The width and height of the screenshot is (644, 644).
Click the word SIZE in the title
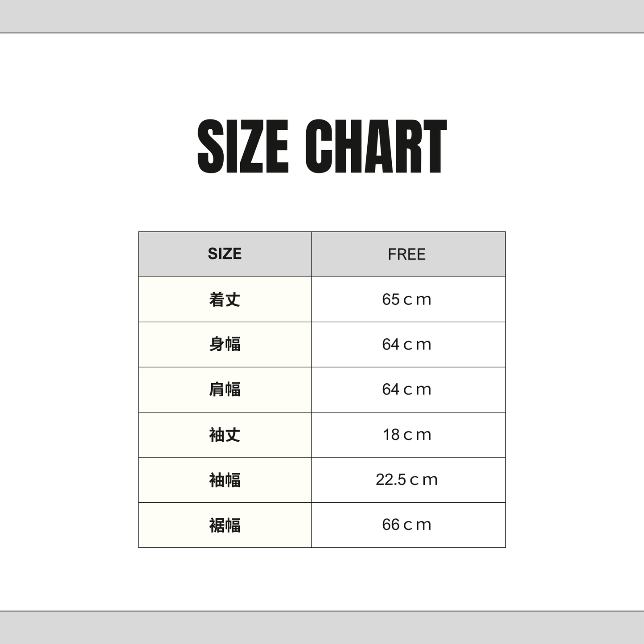(243, 147)
